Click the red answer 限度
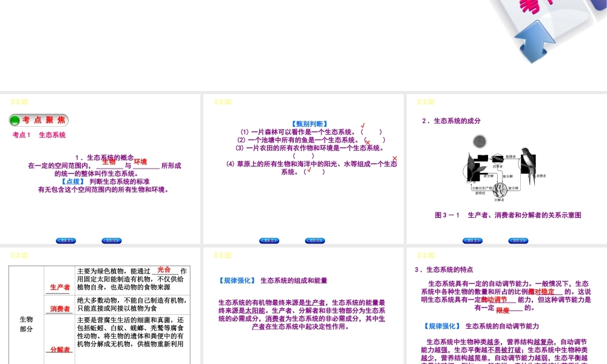 click(x=503, y=310)
